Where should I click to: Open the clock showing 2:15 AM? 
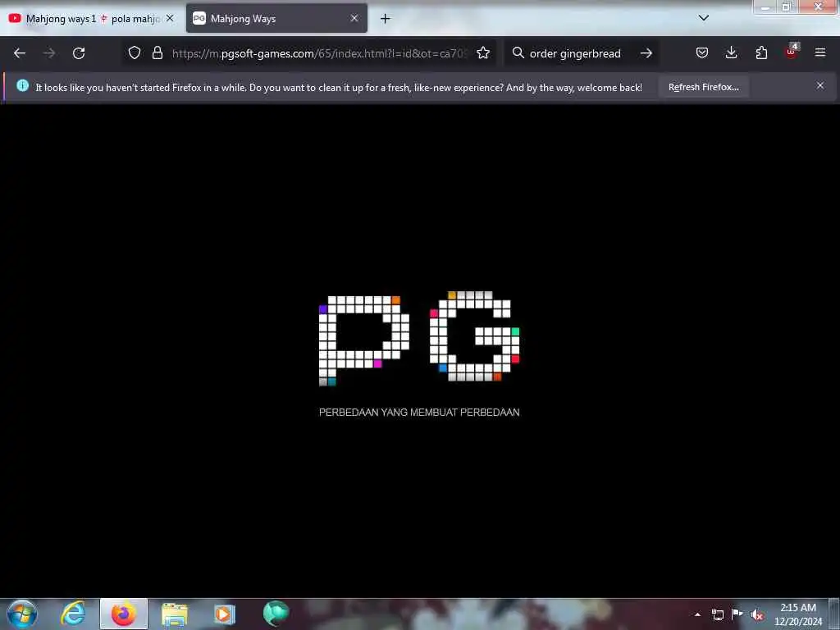[797, 614]
